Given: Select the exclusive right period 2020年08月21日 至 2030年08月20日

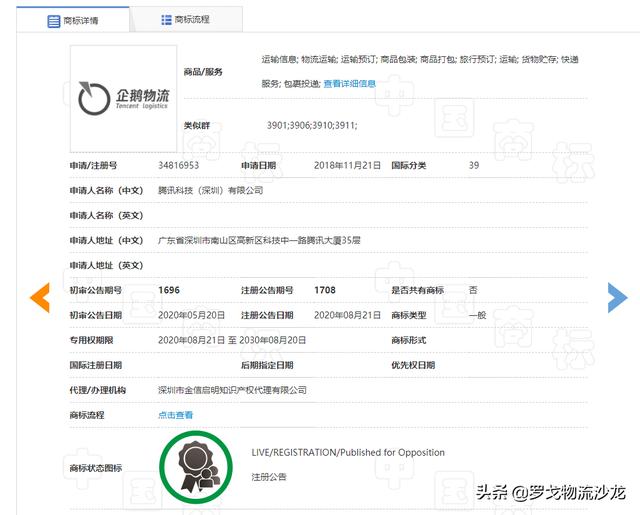Looking at the screenshot, I should coord(232,340).
